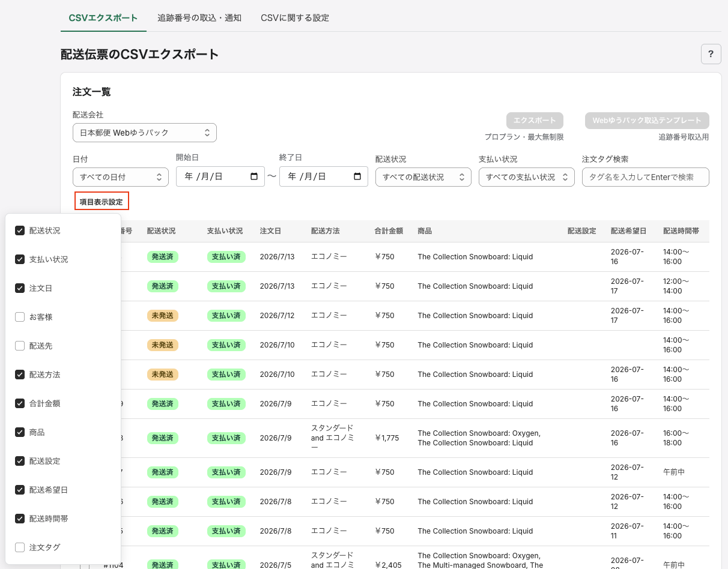Open the 配送会社 shipping company dropdown
728x569 pixels.
pyautogui.click(x=145, y=133)
